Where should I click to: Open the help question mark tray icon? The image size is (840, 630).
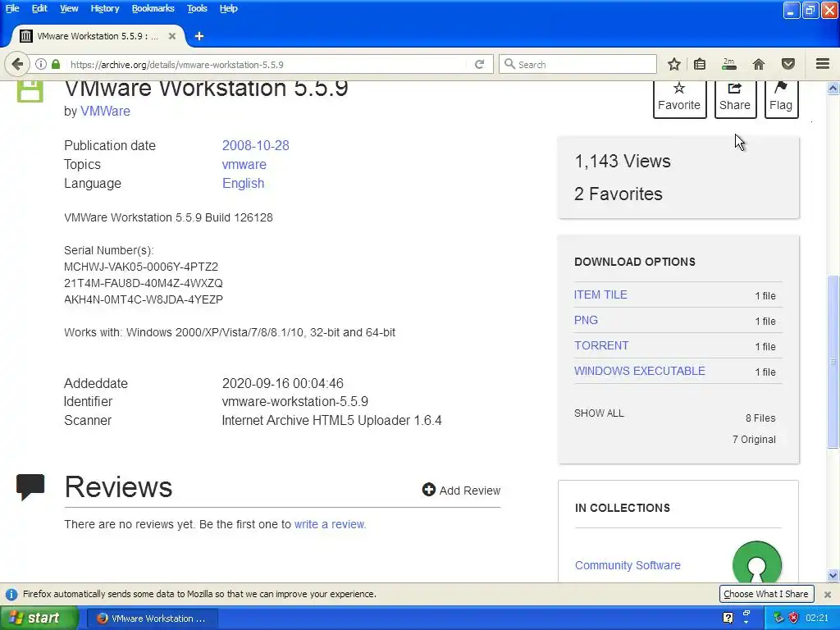pos(728,618)
